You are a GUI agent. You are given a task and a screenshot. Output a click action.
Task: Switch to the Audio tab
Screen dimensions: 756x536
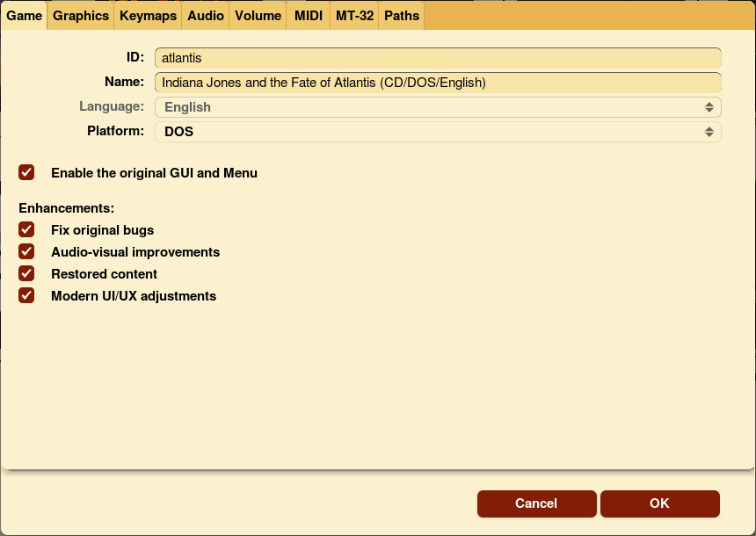206,16
